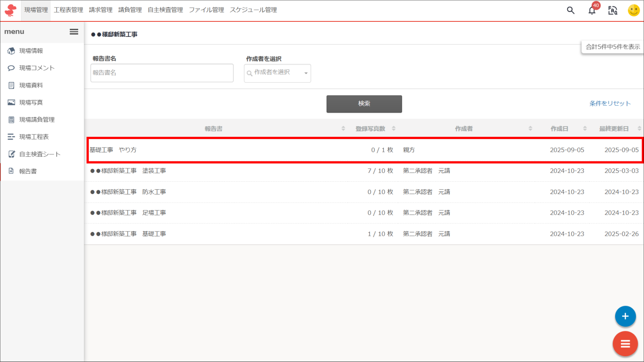The height and width of the screenshot is (362, 644).
Task: Open 自主検査シート in the sidebar
Action: click(x=40, y=154)
